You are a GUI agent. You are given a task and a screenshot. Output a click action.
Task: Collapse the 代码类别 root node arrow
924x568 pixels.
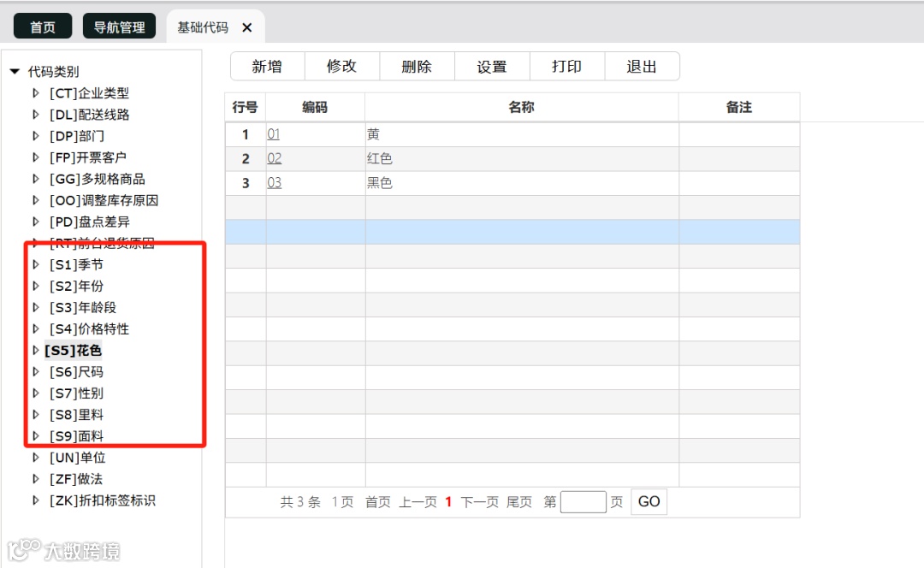[15, 71]
